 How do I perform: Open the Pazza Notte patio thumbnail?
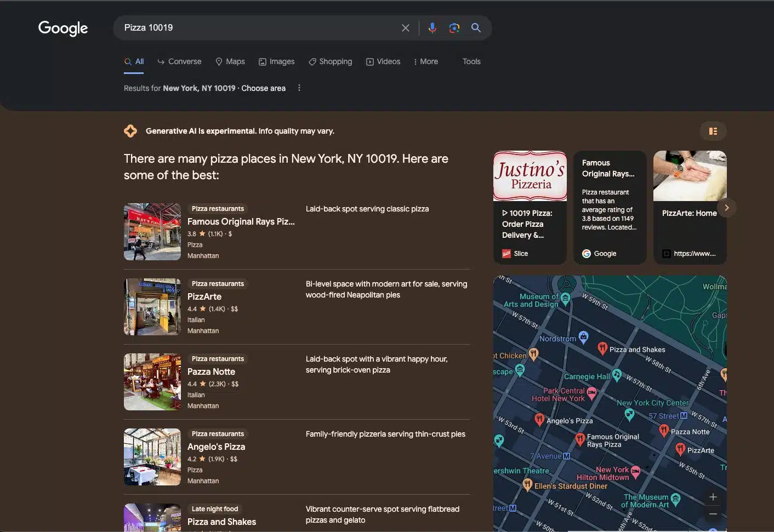152,382
